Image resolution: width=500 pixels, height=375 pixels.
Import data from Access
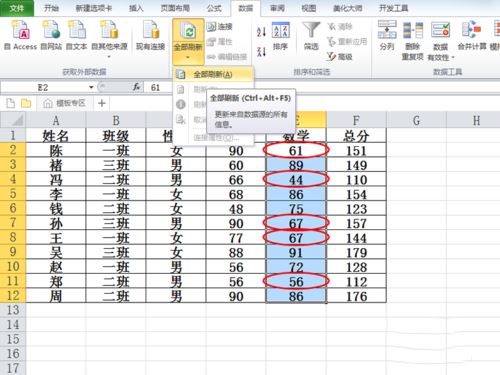(x=21, y=35)
